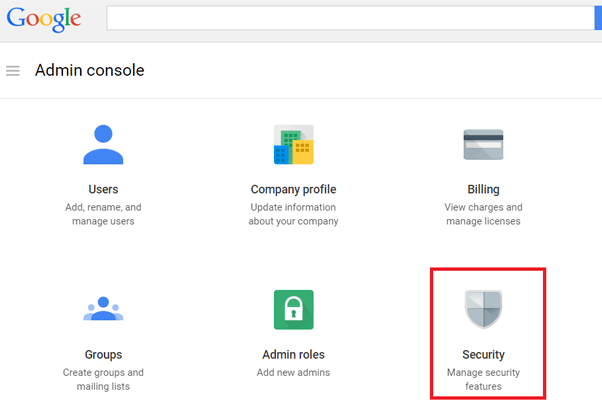Click inside the Google search field
602x400 pixels.
(350, 18)
